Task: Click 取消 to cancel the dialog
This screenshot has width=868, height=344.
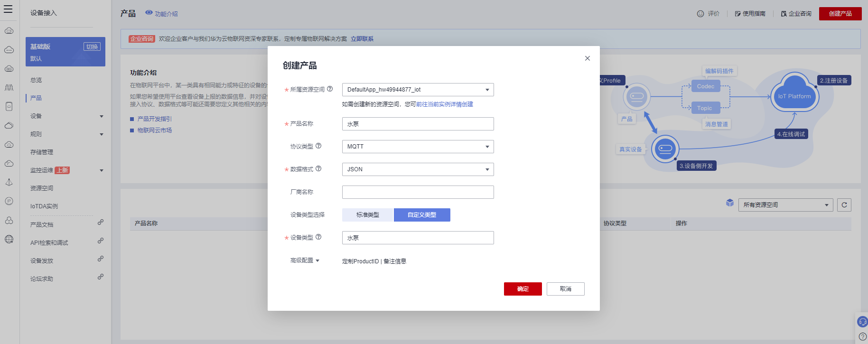Action: (566, 289)
